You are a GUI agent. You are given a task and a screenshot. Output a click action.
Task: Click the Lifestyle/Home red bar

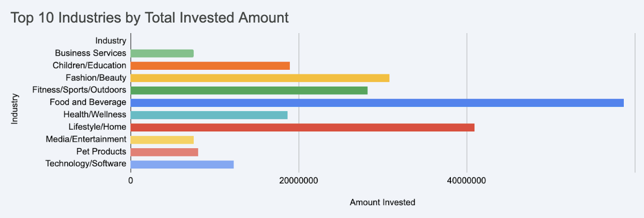point(302,127)
